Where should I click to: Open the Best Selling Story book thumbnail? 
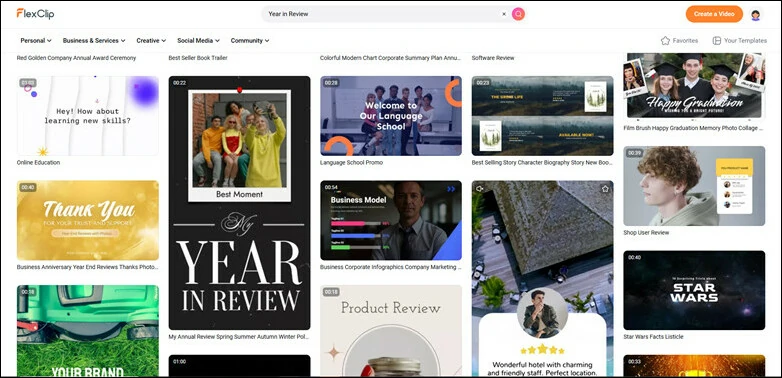click(543, 116)
